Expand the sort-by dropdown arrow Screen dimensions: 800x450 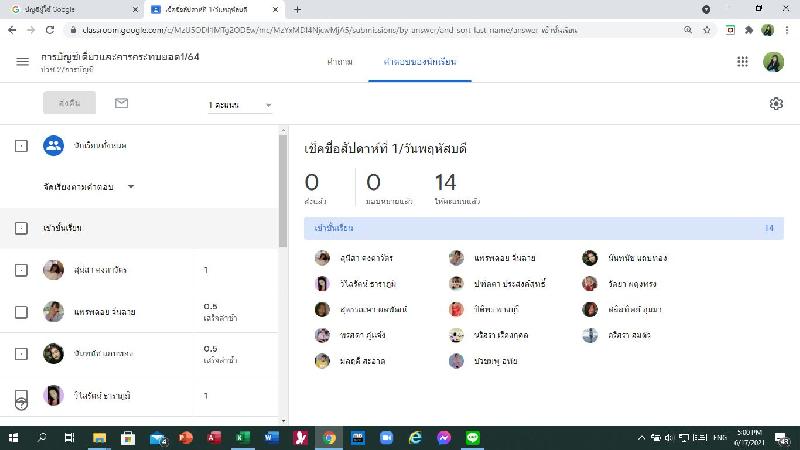pyautogui.click(x=131, y=187)
